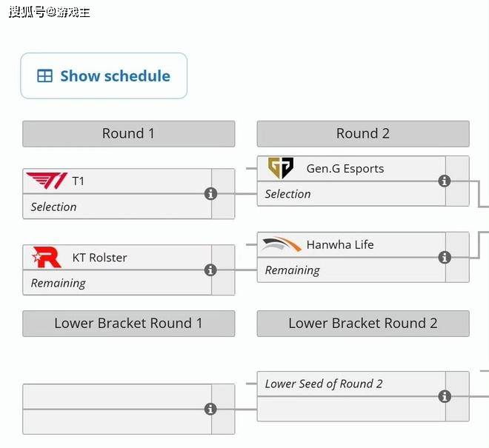489x448 pixels.
Task: Open the Gen.G Esports match info icon
Action: click(445, 181)
